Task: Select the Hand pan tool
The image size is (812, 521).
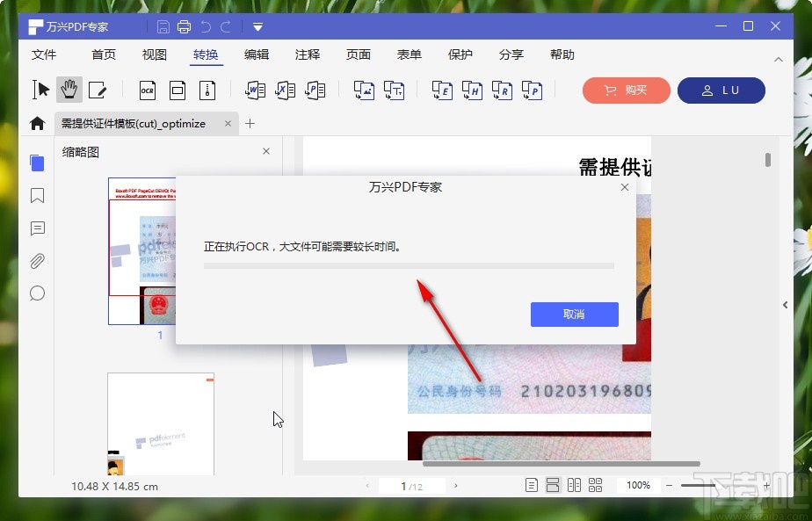Action: (x=70, y=89)
